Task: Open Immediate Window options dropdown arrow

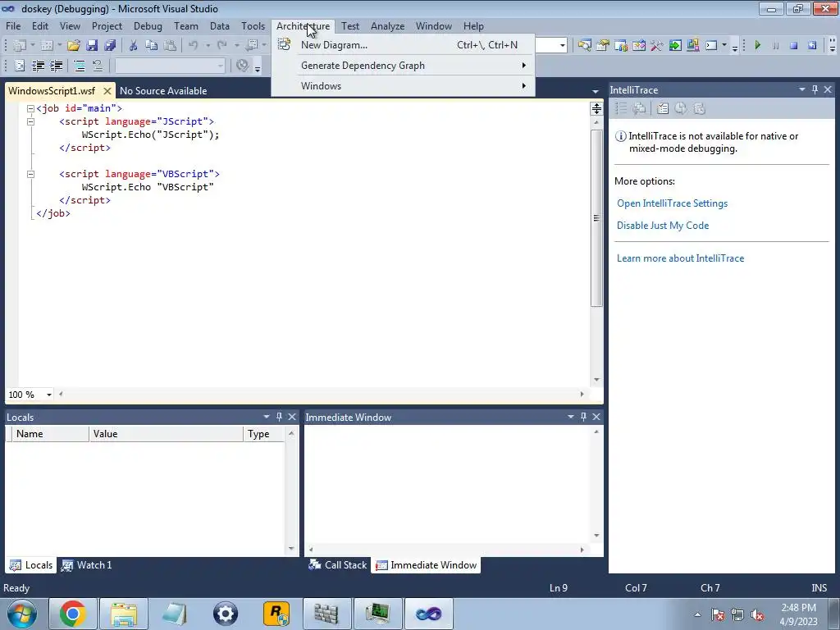Action: [x=571, y=416]
